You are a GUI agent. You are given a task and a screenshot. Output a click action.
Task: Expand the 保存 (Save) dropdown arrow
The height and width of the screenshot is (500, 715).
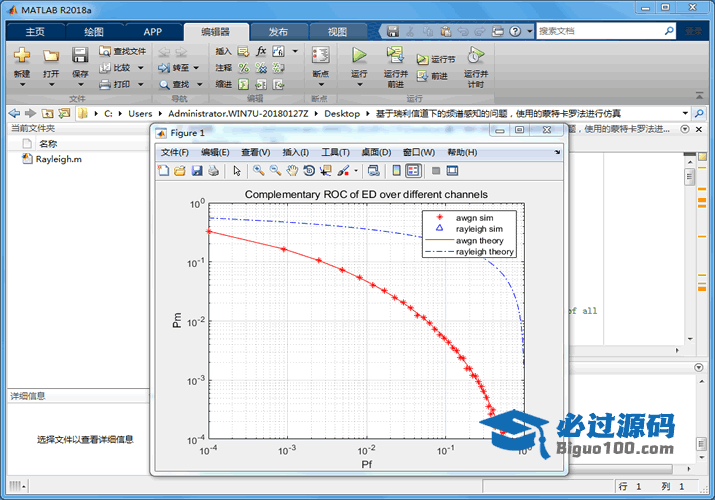tap(80, 84)
